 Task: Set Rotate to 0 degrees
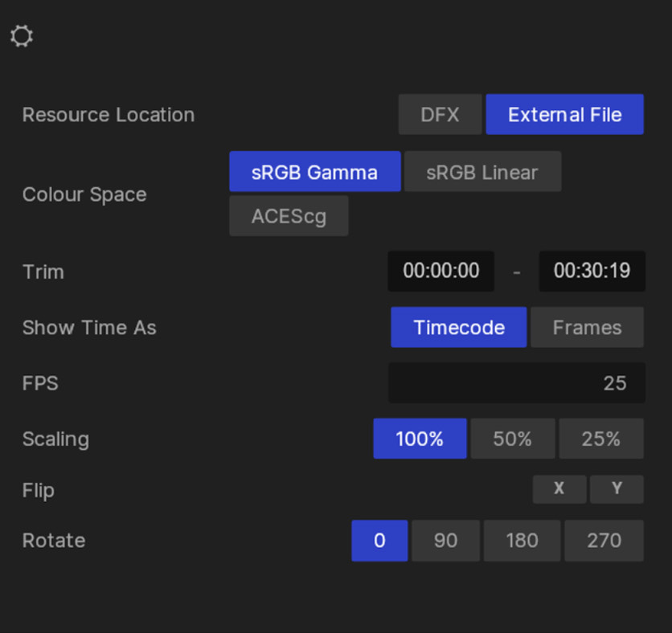pyautogui.click(x=379, y=541)
